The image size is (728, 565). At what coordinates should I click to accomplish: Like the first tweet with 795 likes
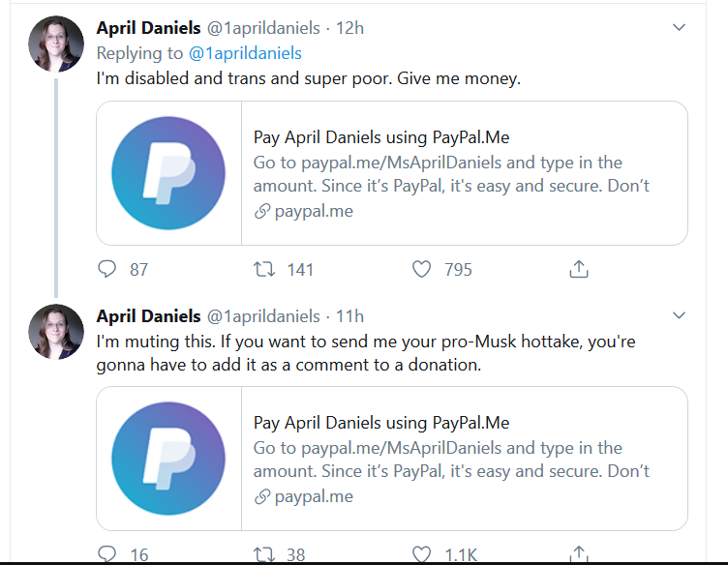(x=421, y=269)
